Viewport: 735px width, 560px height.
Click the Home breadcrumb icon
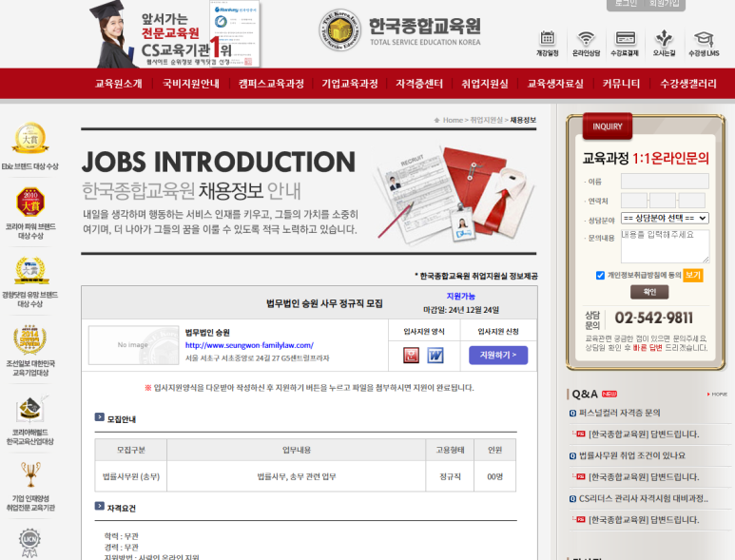[436, 120]
